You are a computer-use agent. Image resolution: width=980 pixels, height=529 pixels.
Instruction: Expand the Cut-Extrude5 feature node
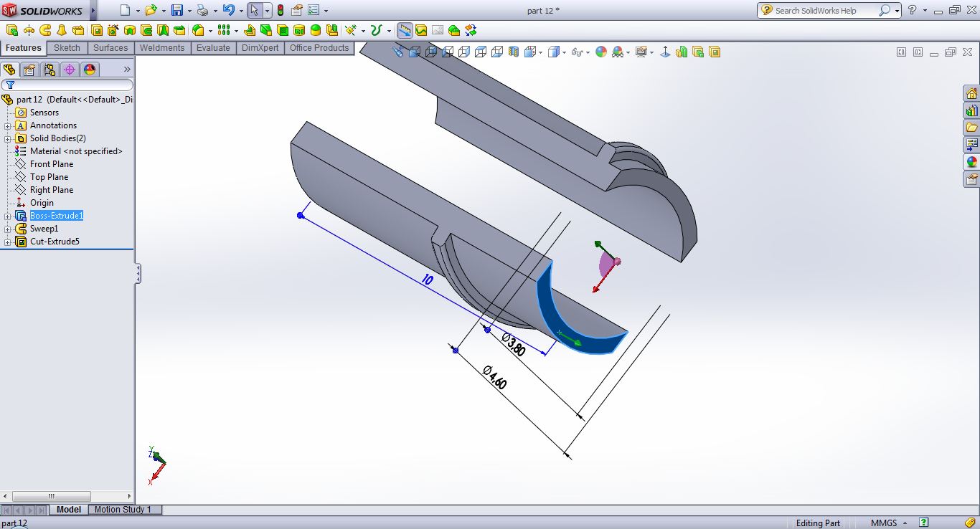(8, 242)
